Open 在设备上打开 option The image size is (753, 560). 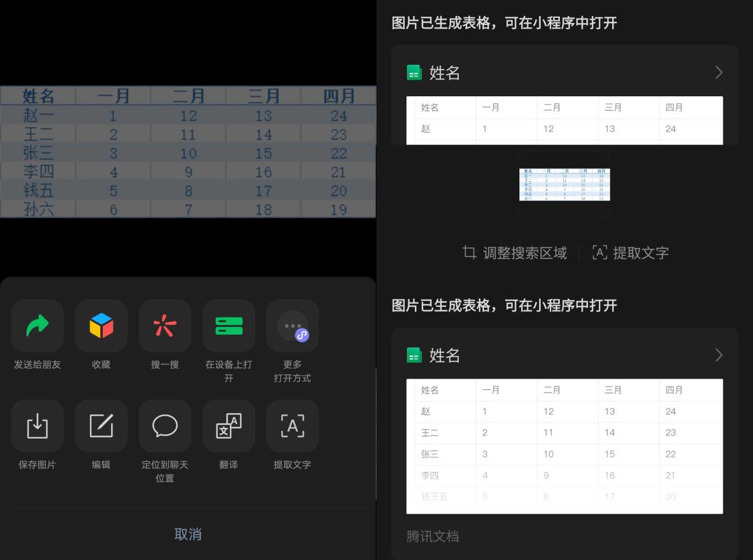(x=229, y=325)
